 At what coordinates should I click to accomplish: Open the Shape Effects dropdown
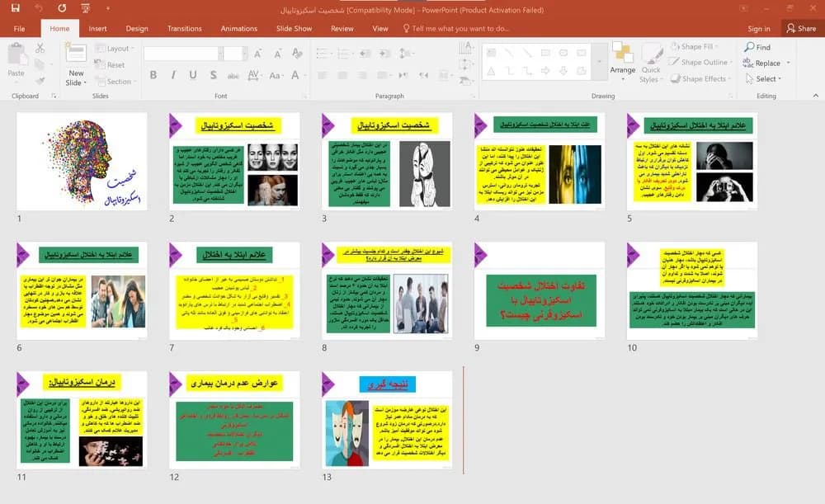pyautogui.click(x=700, y=79)
